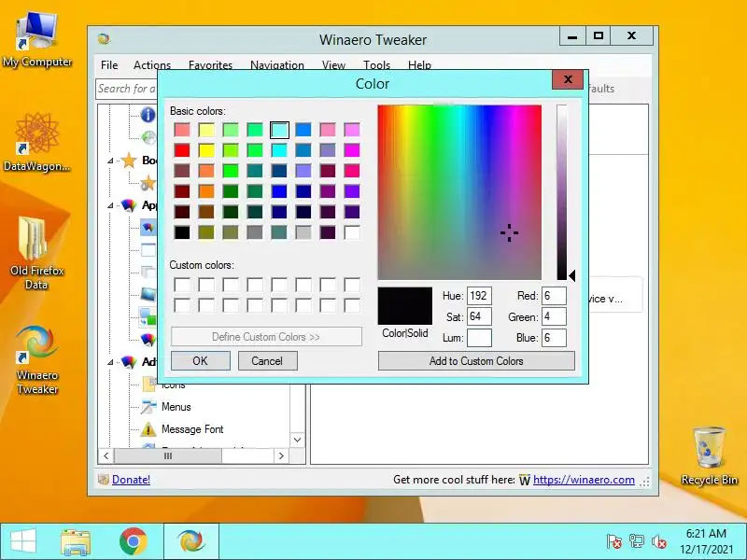Image resolution: width=747 pixels, height=560 pixels.
Task: Click the Red value field
Action: point(554,296)
